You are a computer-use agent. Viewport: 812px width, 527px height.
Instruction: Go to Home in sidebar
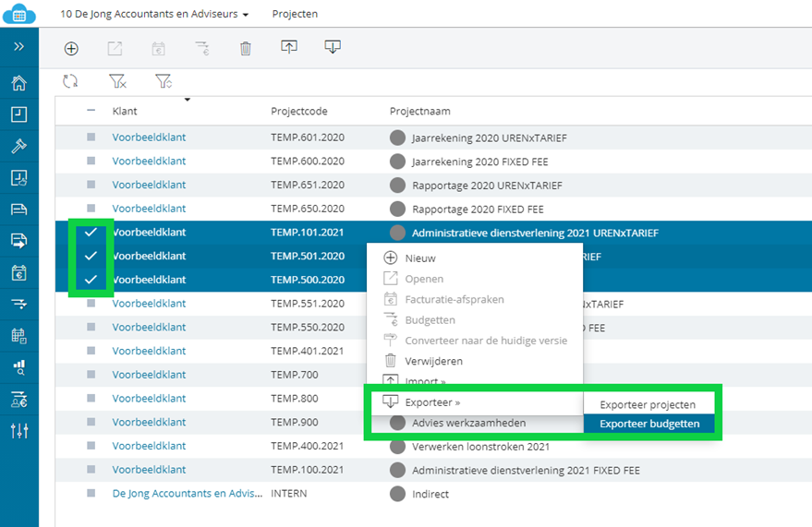pyautogui.click(x=19, y=83)
